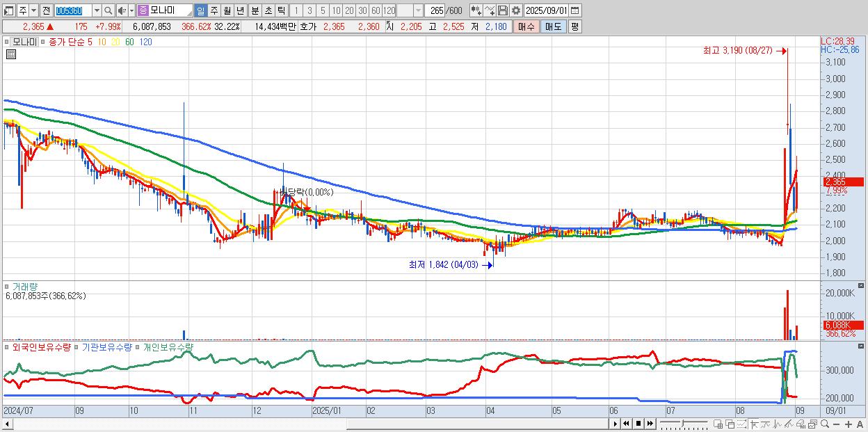
Task: Click the 외국인보유수량 legend marker
Action: tap(7, 346)
